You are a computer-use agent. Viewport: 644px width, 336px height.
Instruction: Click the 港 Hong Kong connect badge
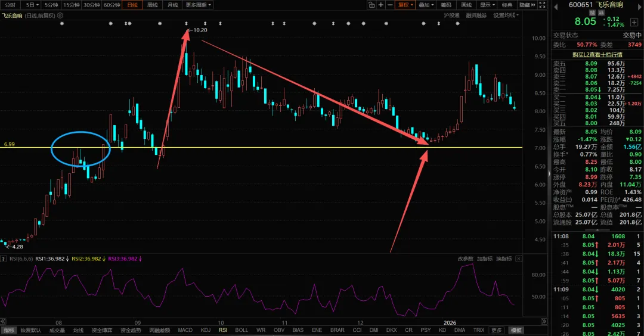tap(601, 13)
